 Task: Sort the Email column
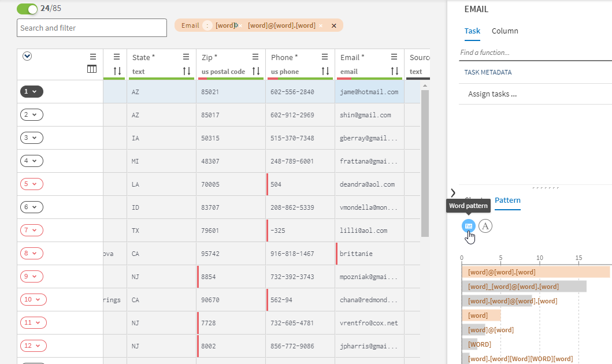395,71
